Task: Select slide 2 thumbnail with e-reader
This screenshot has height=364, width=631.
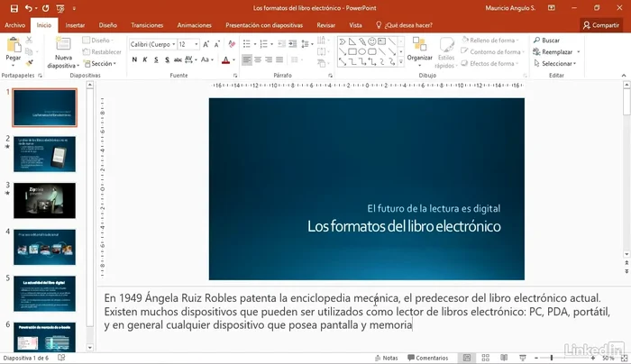Action: coord(45,154)
